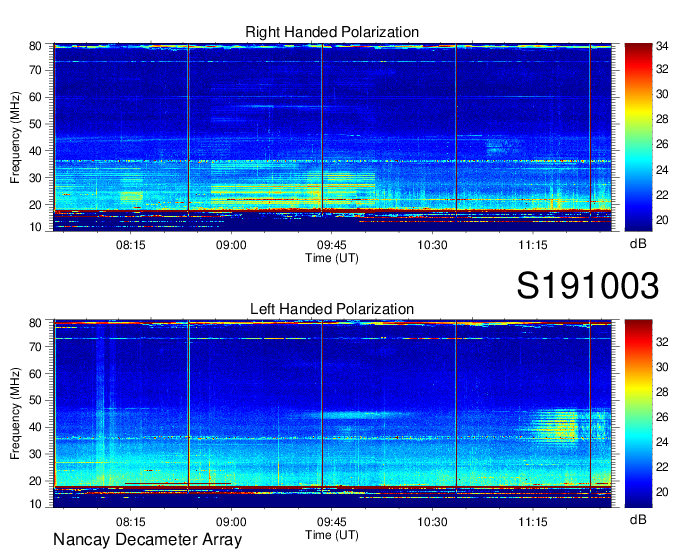
Task: Click the 10:30 tick label under bottom plot
Action: coord(432,522)
